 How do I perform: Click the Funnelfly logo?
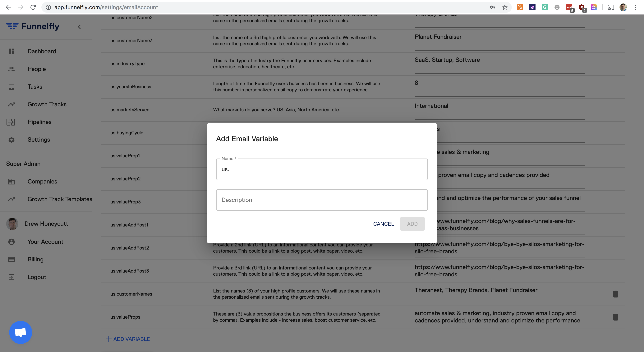(x=33, y=26)
